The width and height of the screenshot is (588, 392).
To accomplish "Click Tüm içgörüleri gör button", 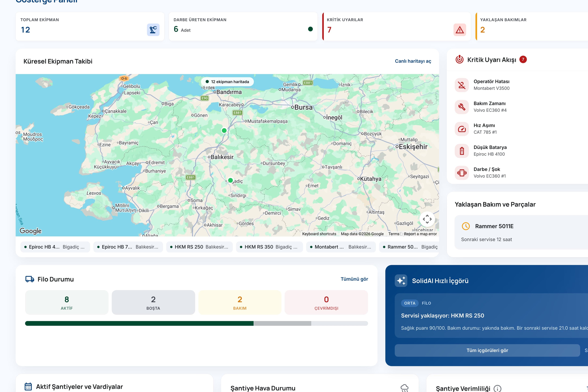I will pos(487,351).
